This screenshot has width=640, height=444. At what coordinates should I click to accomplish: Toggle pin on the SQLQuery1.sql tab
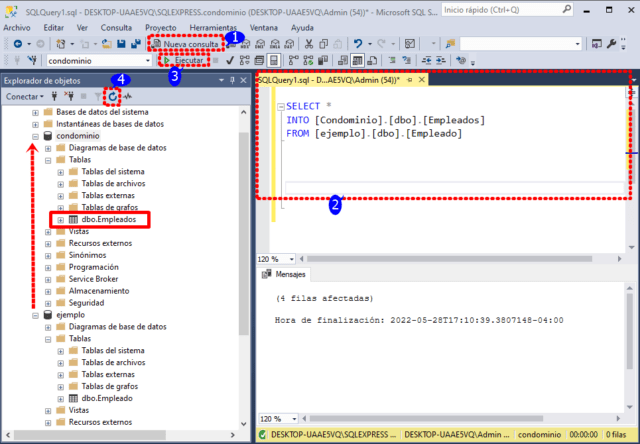pos(410,80)
